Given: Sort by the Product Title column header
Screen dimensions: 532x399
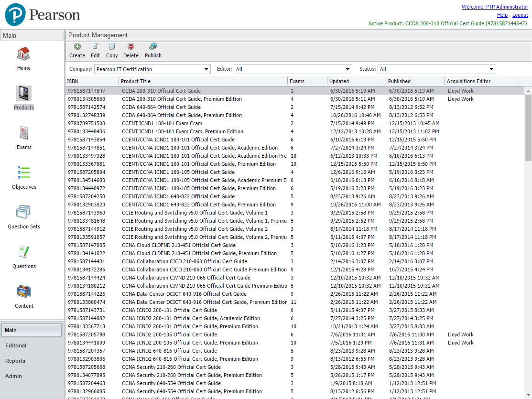Looking at the screenshot, I should 203,81.
